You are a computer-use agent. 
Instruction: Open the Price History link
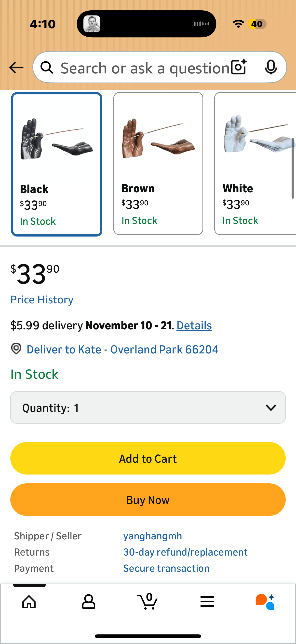pos(42,299)
